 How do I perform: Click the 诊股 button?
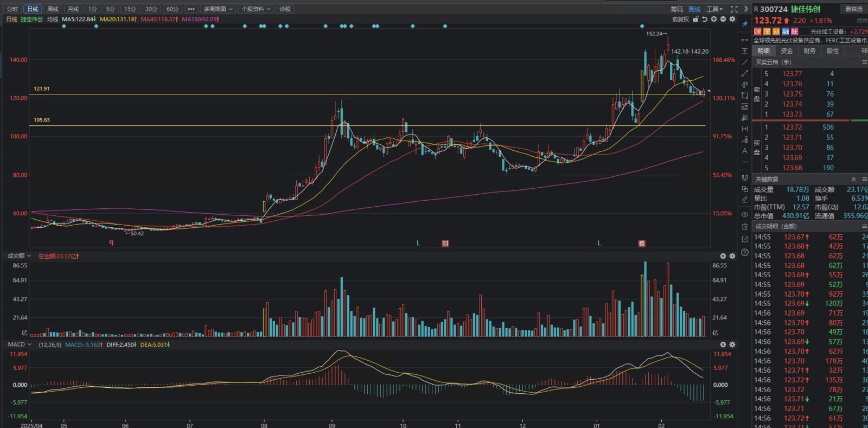285,9
